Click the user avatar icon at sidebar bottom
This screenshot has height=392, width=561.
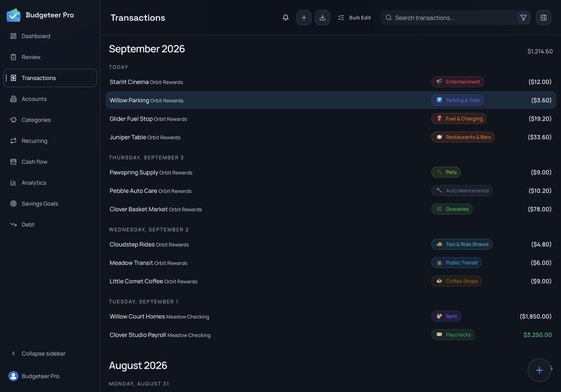[x=13, y=376]
